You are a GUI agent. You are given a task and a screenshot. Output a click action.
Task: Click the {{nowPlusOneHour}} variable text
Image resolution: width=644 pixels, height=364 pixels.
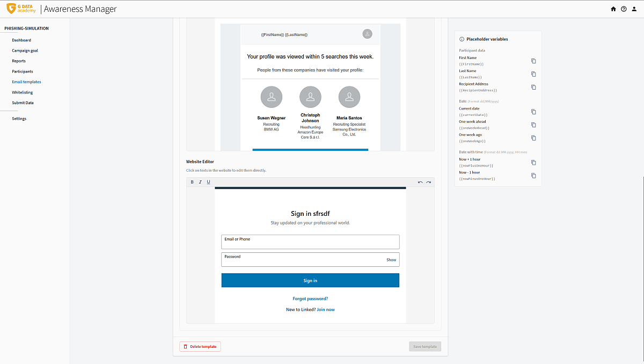point(476,166)
